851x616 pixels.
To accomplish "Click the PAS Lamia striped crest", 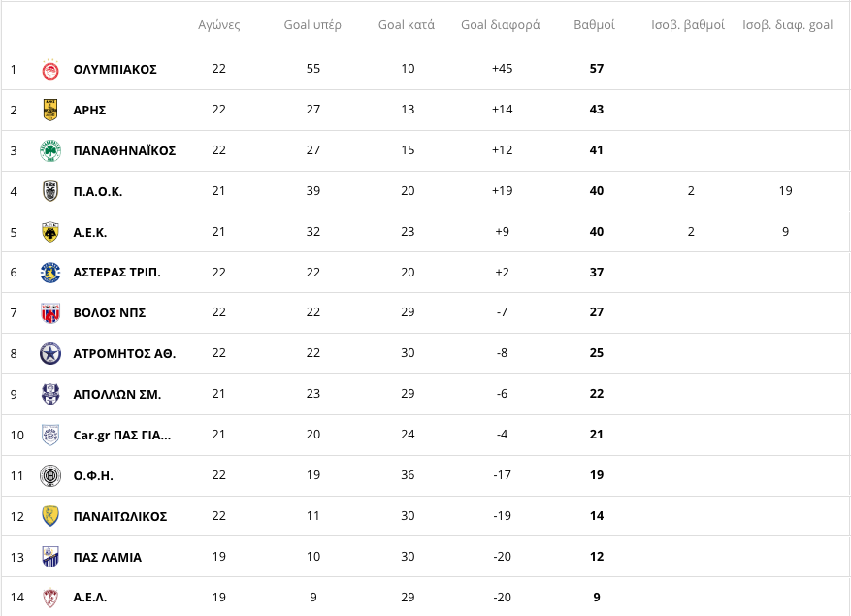I will pyautogui.click(x=50, y=557).
